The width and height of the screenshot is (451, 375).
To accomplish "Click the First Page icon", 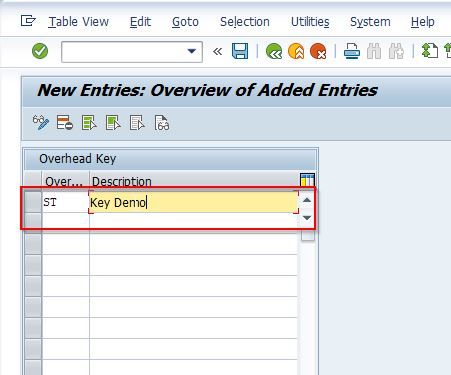I will 430,51.
